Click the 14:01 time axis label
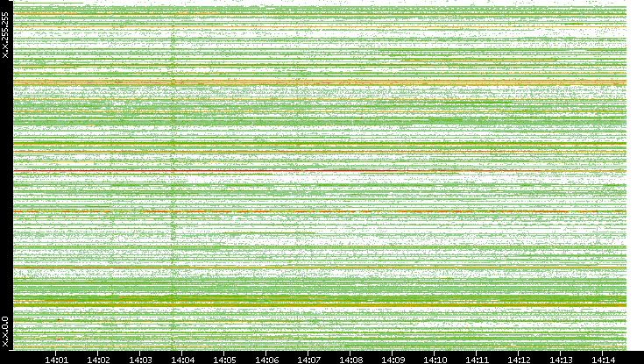Viewport: 644px width, 364px height. [x=56, y=359]
